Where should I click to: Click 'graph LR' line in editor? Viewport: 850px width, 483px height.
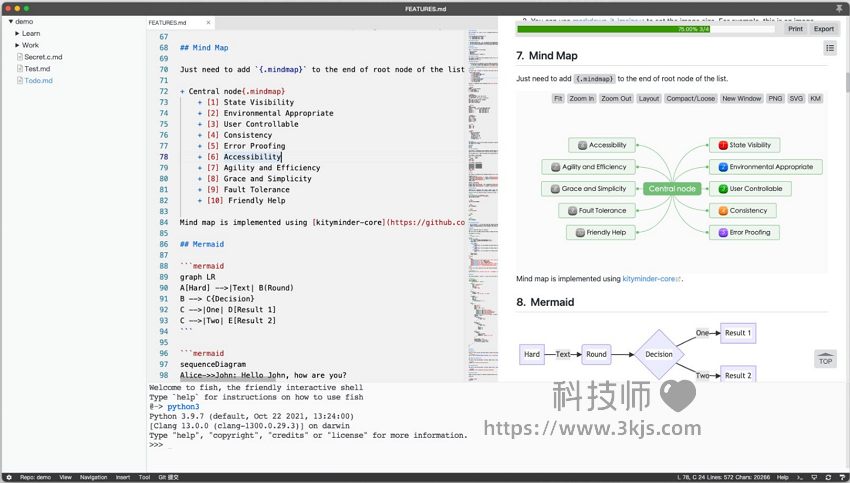[x=197, y=277]
